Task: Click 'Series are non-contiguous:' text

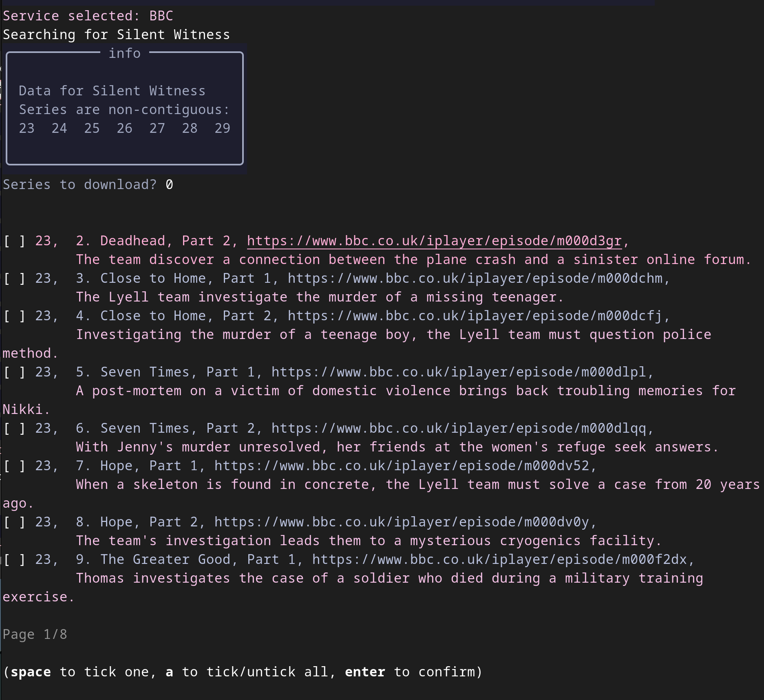Action: (x=124, y=110)
